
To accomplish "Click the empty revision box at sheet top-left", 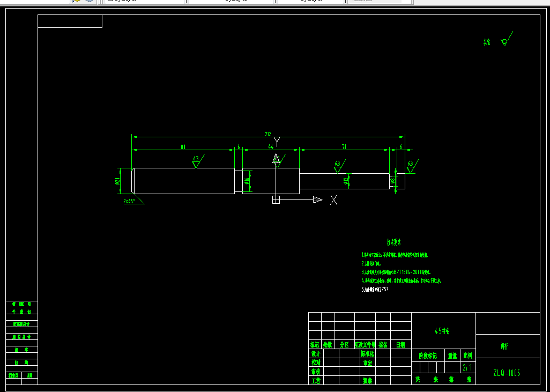I will coord(70,21).
